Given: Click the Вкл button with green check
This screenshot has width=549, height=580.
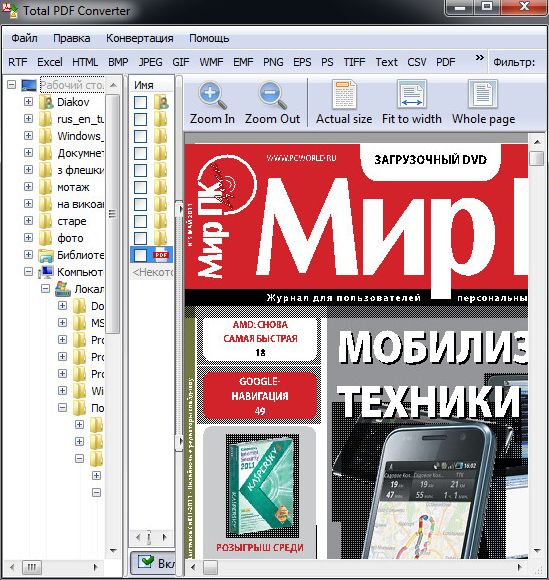Looking at the screenshot, I should pyautogui.click(x=152, y=562).
